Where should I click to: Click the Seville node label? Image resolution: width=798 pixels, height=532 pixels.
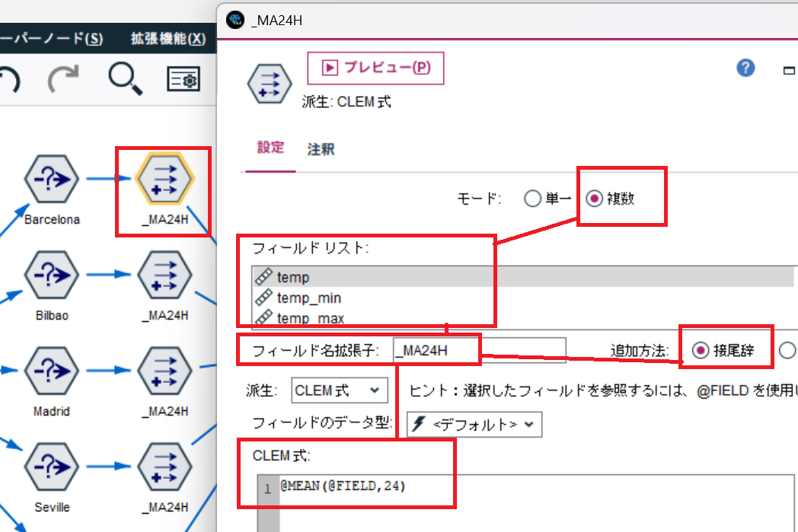tap(52, 507)
